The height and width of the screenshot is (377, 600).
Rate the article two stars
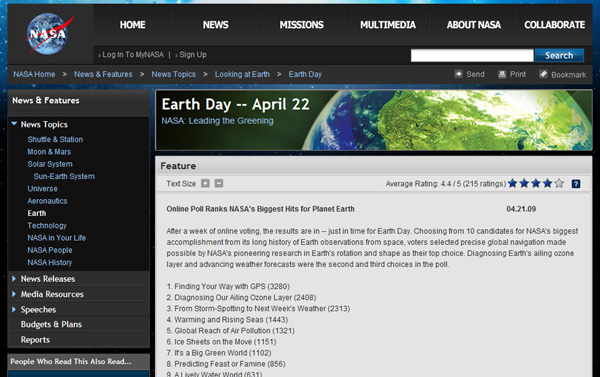pos(524,183)
